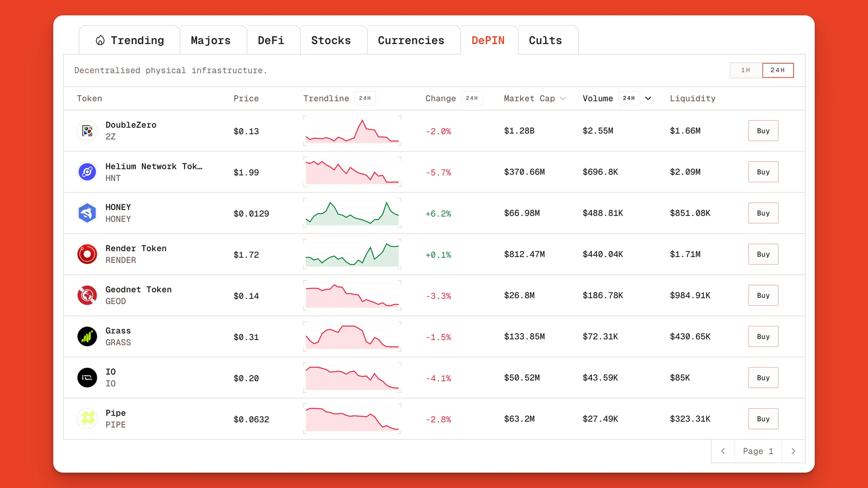Viewport: 868px width, 488px height.
Task: Click the Grass token icon
Action: 87,336
